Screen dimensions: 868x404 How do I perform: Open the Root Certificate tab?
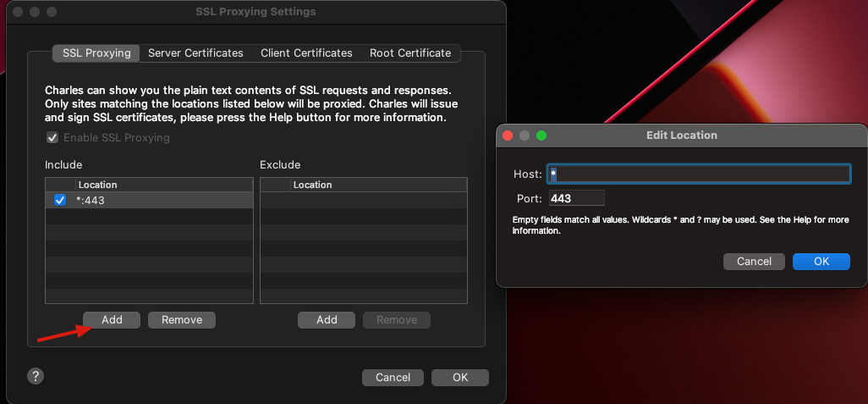(410, 53)
